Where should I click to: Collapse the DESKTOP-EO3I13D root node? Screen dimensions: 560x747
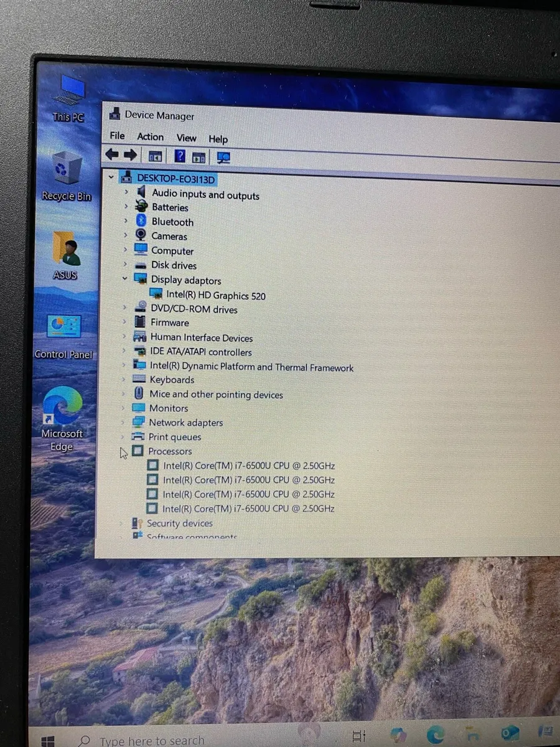pos(111,177)
